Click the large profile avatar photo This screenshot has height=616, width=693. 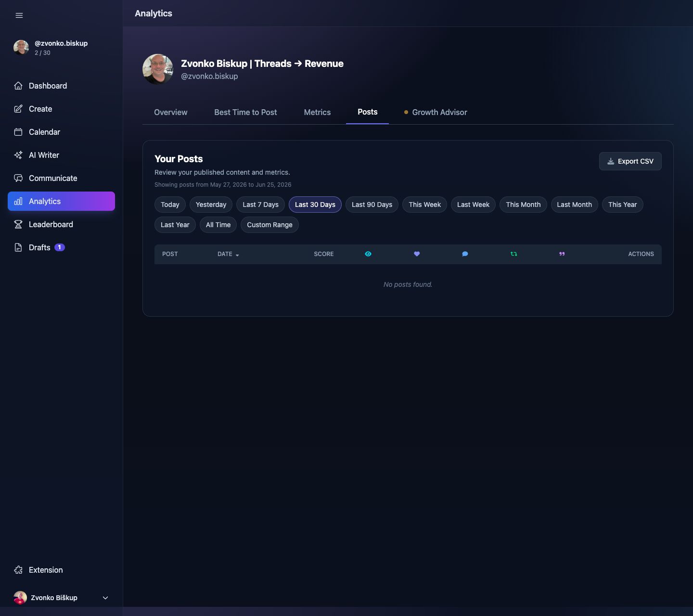(158, 69)
